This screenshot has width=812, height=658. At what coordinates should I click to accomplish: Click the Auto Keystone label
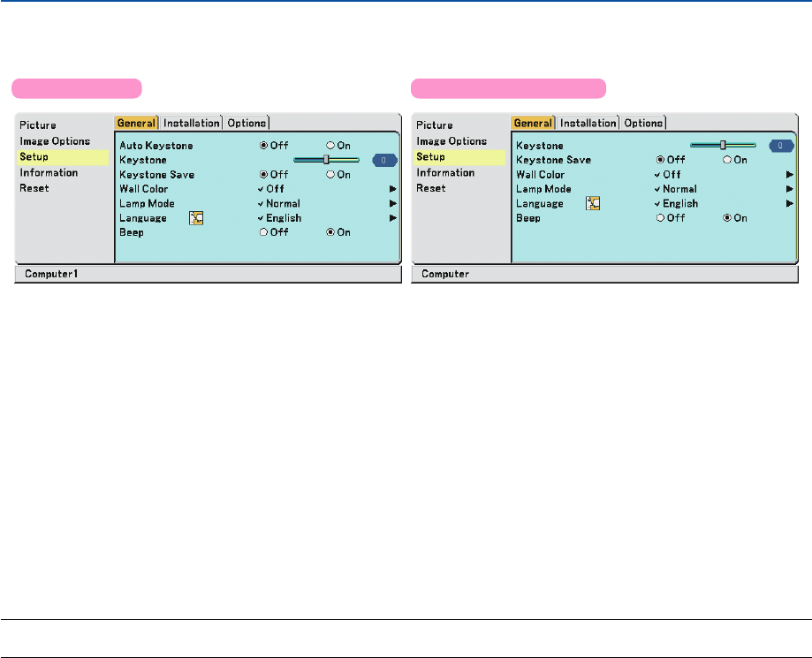click(156, 146)
